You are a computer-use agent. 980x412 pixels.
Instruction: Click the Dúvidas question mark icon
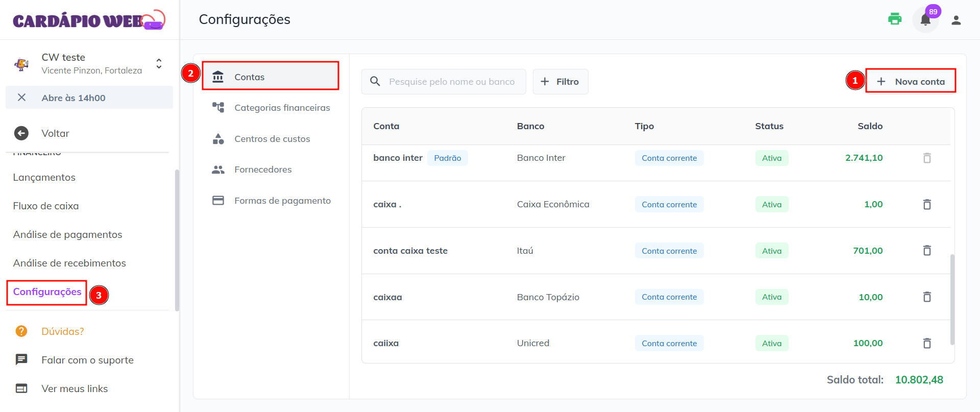click(21, 331)
